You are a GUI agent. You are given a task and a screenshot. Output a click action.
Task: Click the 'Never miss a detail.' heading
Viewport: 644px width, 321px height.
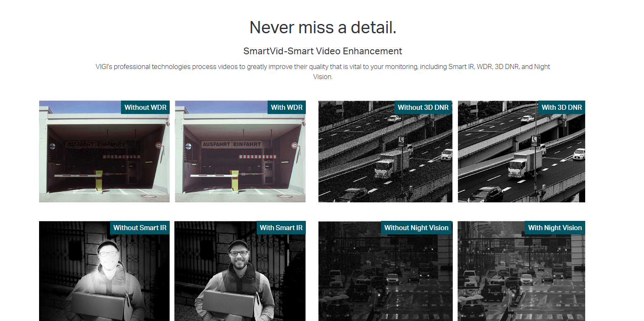click(323, 28)
